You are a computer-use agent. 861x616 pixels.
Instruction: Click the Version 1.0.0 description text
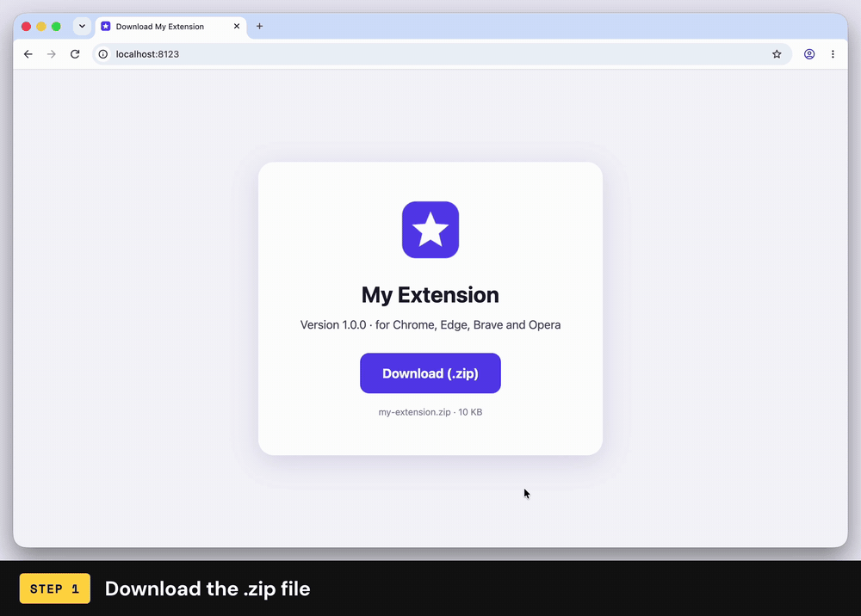coord(430,324)
